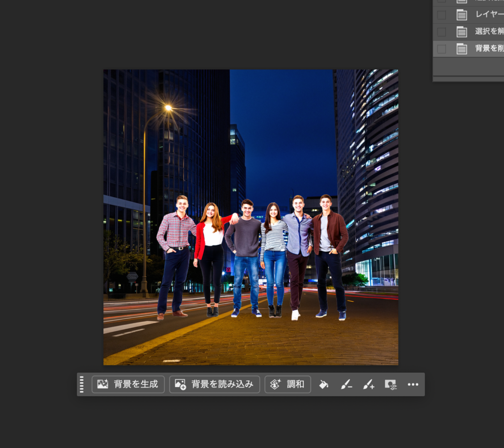Open the three-dot more options menu
504x448 pixels.
tap(413, 384)
